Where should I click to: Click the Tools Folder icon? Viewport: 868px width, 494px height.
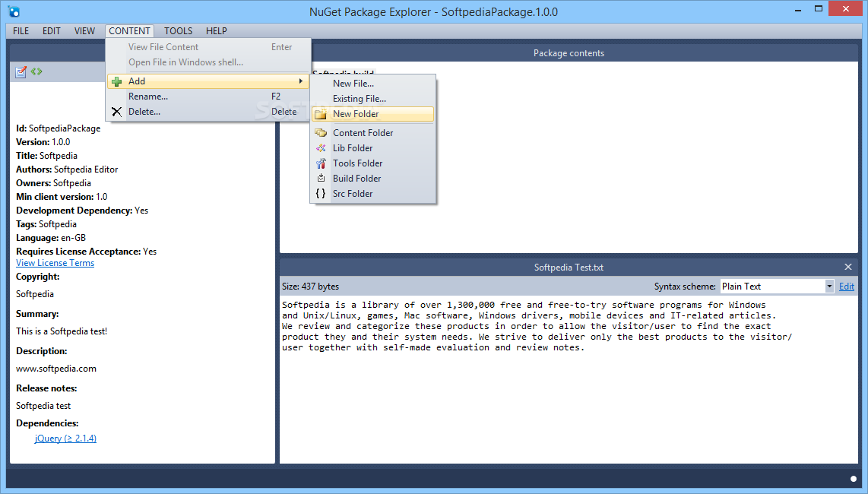coord(321,163)
